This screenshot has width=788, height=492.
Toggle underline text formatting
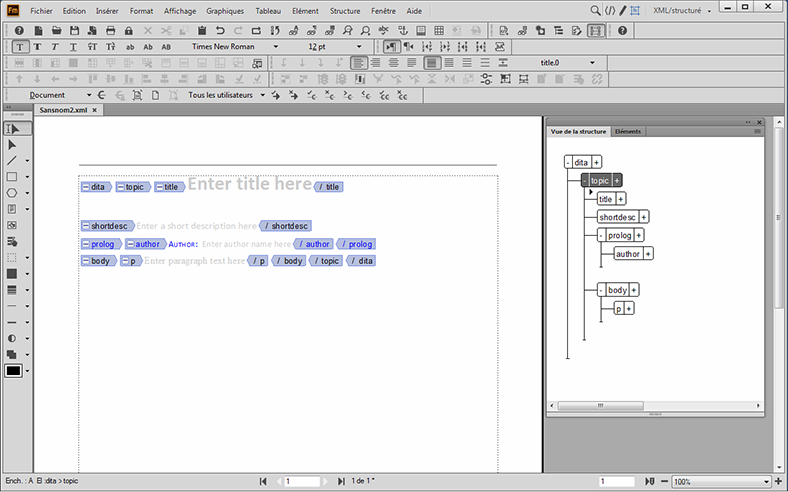73,47
